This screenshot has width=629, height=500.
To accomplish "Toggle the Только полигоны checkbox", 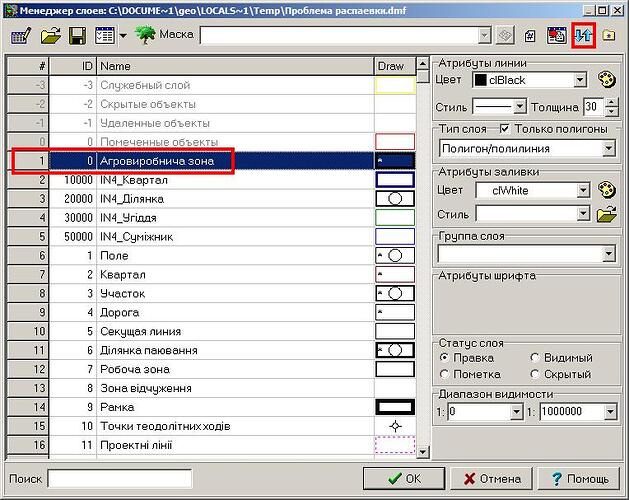I will pos(504,129).
